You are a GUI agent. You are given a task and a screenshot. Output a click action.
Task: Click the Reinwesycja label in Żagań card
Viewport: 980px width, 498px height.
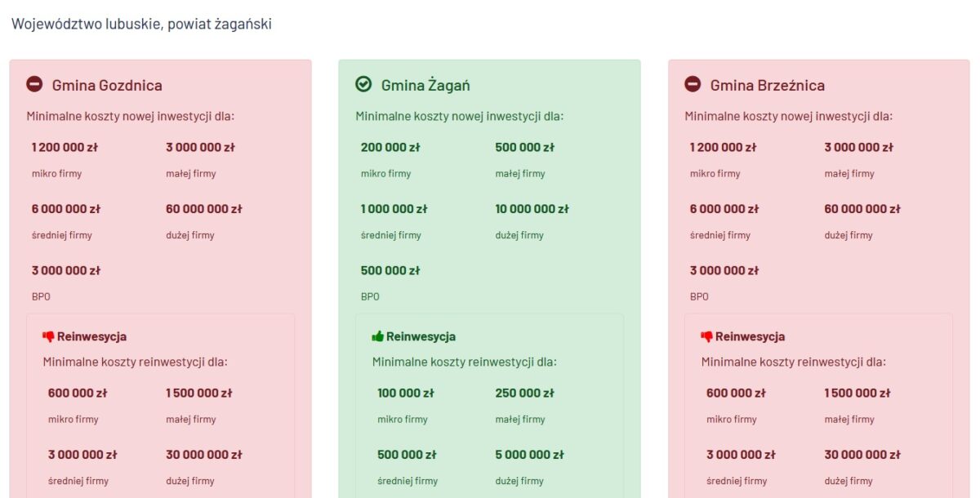click(x=421, y=336)
